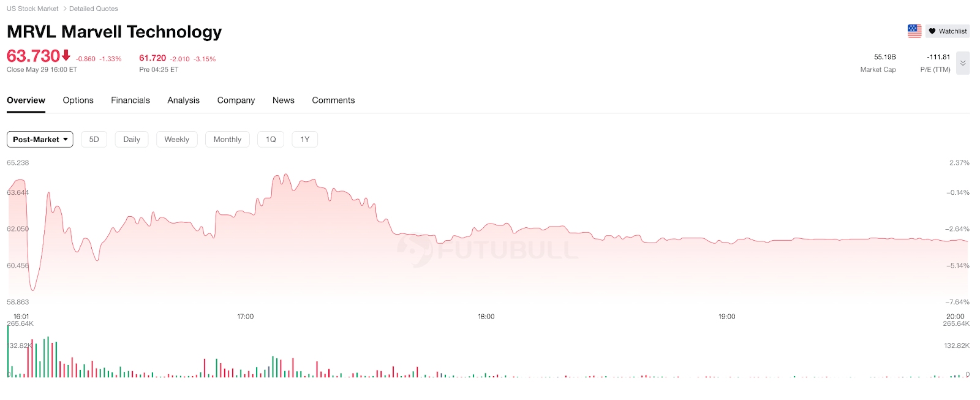Click the red downward arrow beside the 63.730 price

point(65,56)
